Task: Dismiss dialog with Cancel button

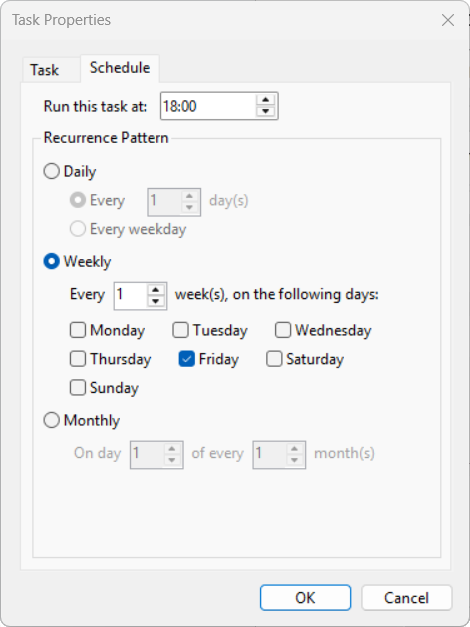Action: (x=407, y=598)
